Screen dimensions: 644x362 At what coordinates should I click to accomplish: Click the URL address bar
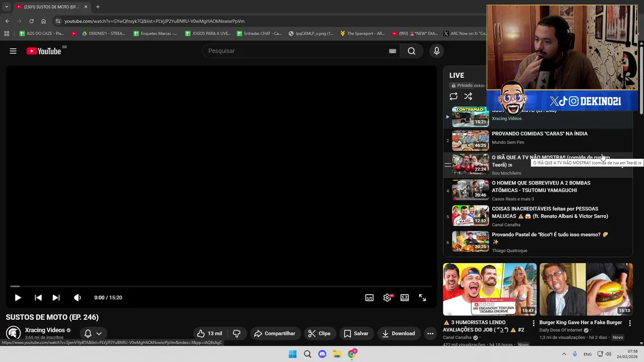272,21
